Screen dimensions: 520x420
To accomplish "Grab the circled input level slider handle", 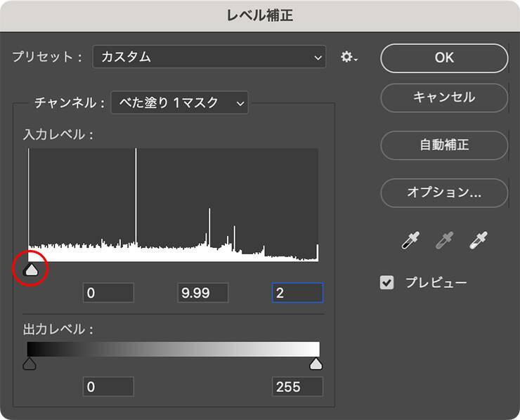I will click(x=30, y=269).
